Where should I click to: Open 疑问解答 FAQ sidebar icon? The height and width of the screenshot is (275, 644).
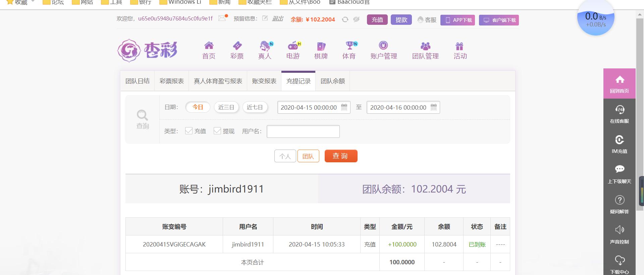tap(620, 205)
